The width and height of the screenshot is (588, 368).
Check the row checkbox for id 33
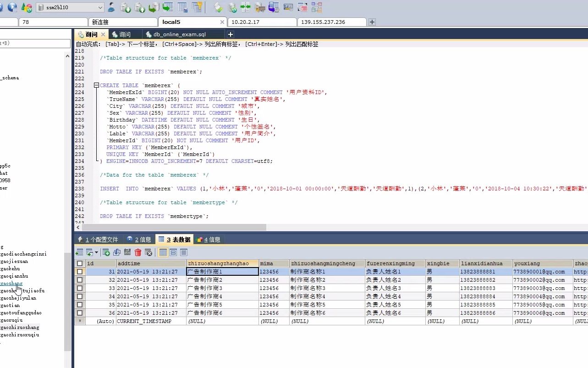click(80, 288)
